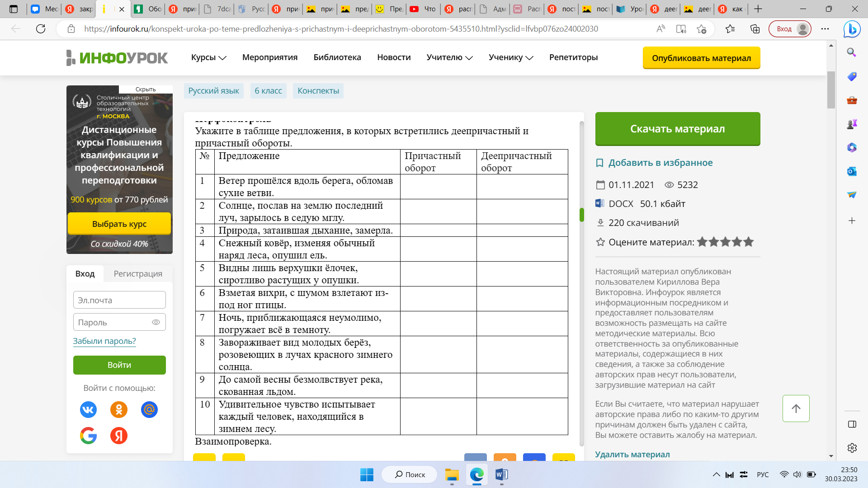
Task: Click the Пароль input field
Action: pyautogui.click(x=119, y=322)
